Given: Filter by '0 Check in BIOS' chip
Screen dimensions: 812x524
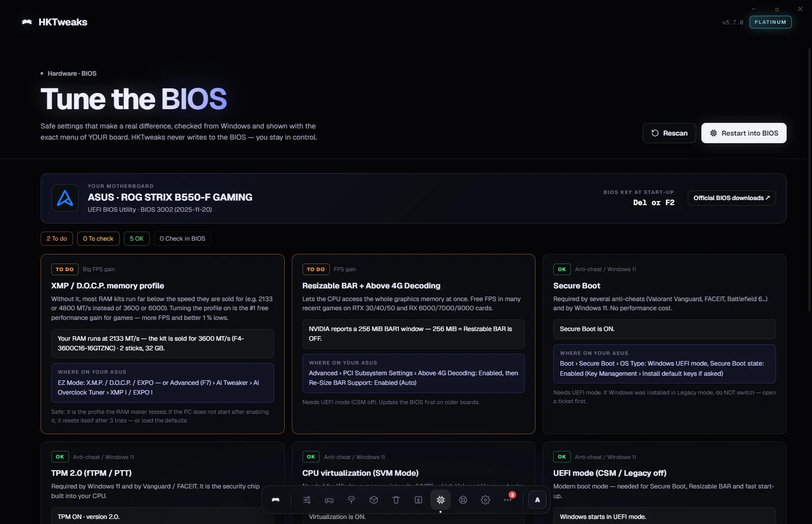Looking at the screenshot, I should tap(183, 239).
